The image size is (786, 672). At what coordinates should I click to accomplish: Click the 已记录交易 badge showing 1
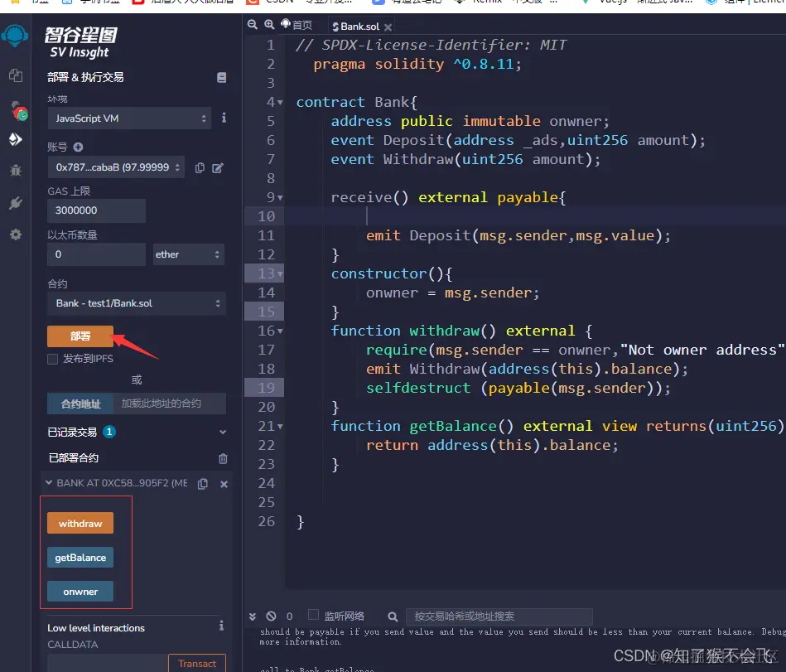[109, 431]
